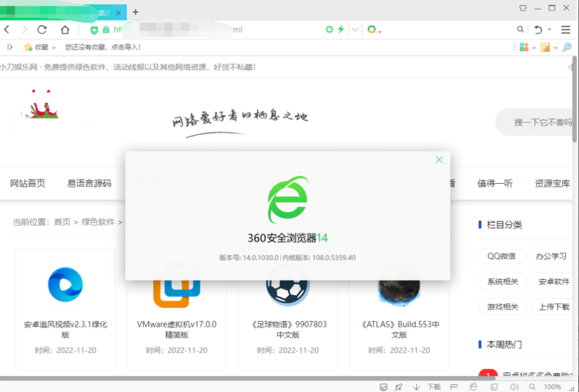Expand the 收藏 favorites dropdown
579x392 pixels.
tap(54, 47)
